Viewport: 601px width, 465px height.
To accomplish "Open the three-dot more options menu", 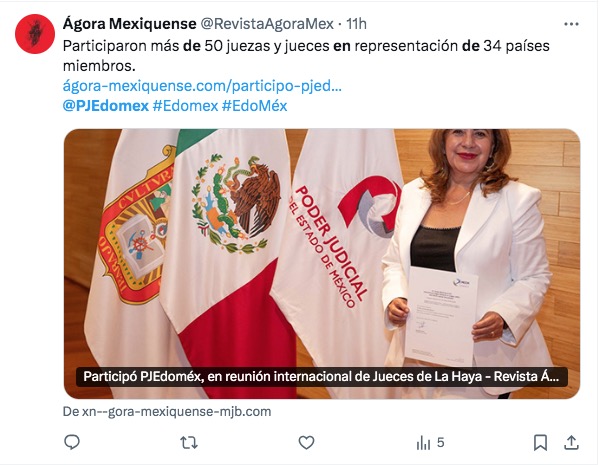I will click(x=571, y=24).
